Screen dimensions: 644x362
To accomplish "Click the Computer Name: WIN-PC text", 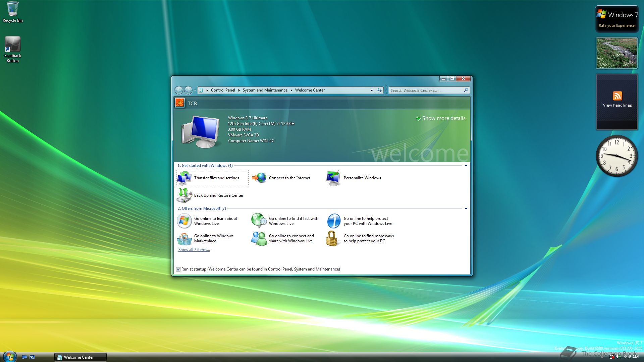I will tap(251, 141).
